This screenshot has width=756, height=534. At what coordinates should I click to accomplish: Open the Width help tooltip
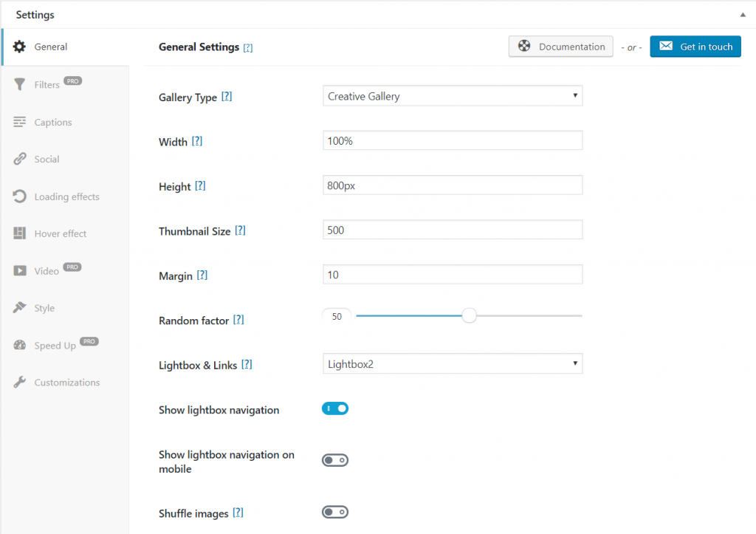tap(196, 141)
